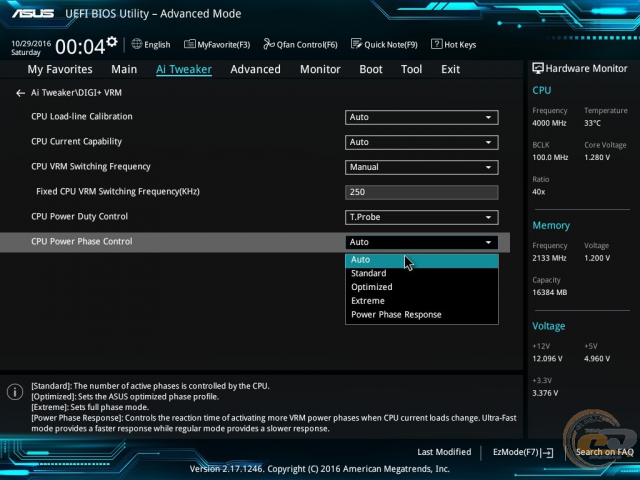Collapse the CPU Power Phase Control dropdown
The height and width of the screenshot is (480, 640).
click(x=421, y=242)
